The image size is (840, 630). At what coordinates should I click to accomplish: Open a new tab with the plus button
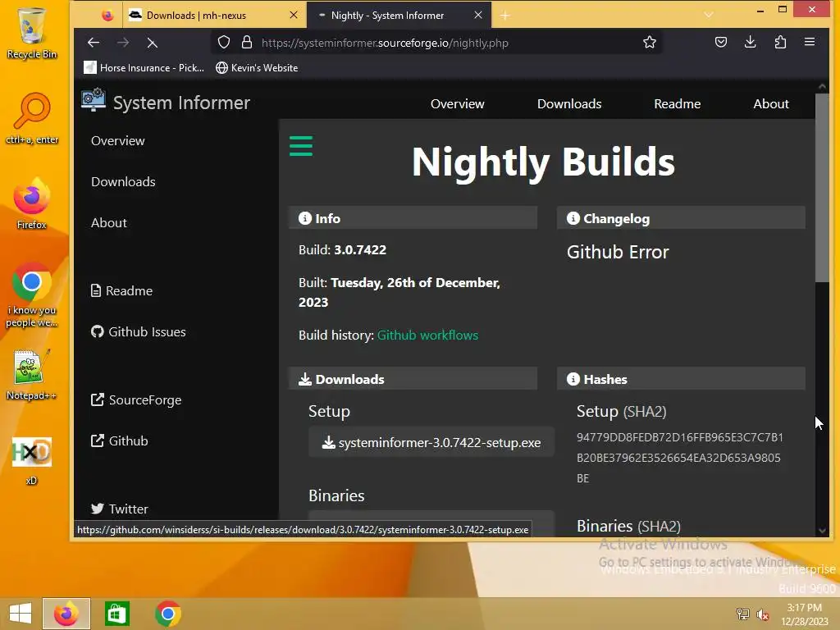504,16
